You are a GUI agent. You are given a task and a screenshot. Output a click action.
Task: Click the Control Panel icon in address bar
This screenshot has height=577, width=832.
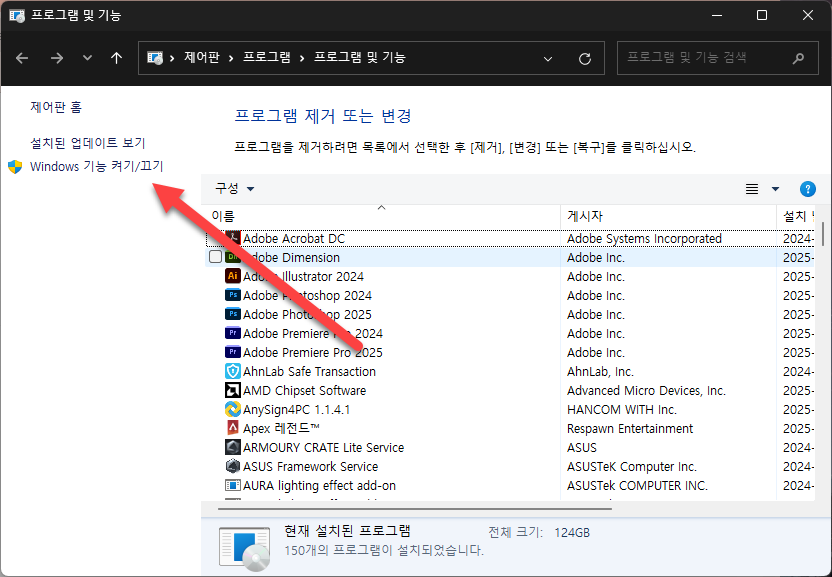click(x=155, y=58)
